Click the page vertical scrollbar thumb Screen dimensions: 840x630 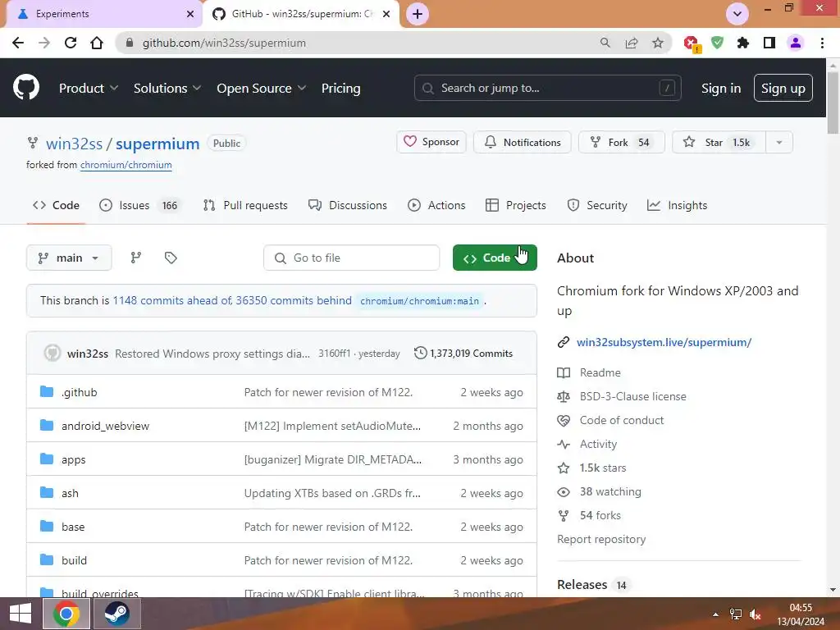click(833, 102)
